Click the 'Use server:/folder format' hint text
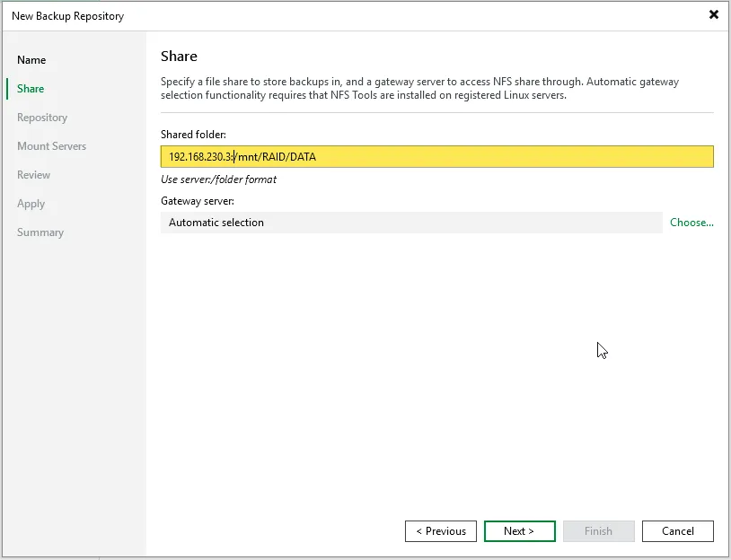 pos(218,179)
